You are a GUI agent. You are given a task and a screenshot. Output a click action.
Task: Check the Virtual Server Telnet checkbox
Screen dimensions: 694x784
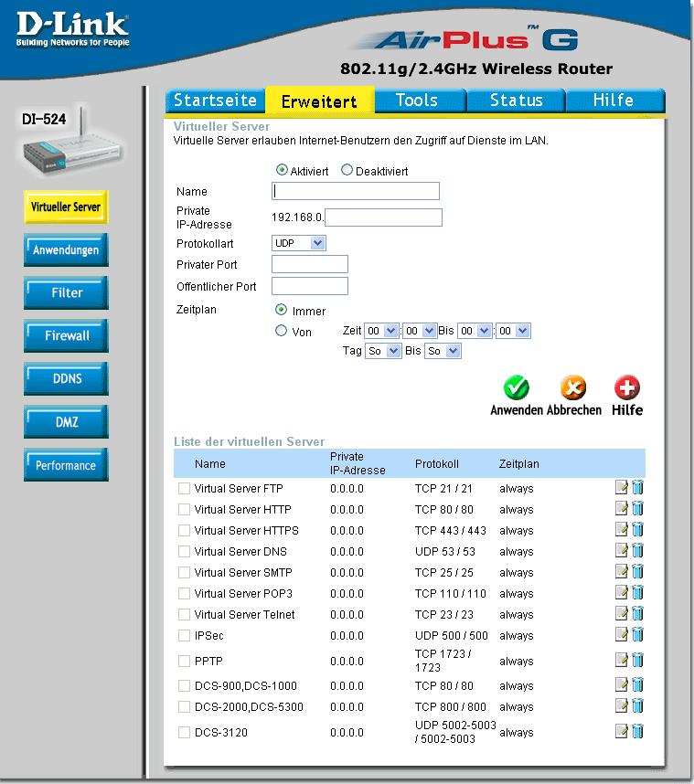click(x=184, y=615)
